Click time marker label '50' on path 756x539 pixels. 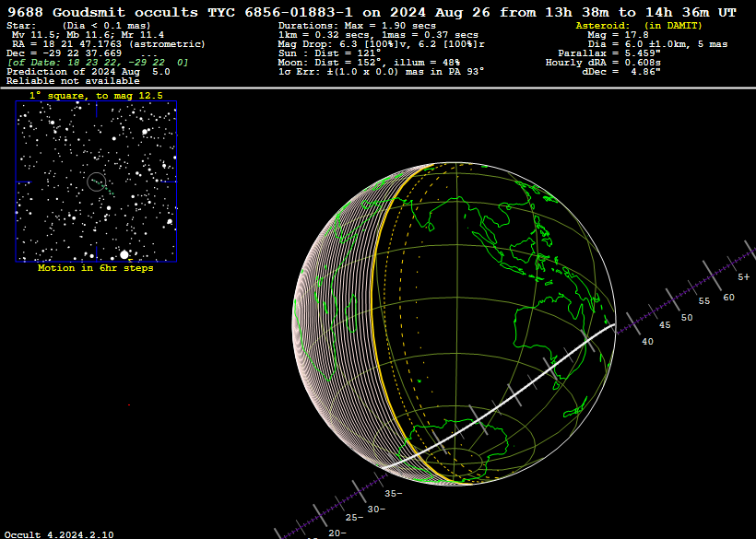pyautogui.click(x=687, y=318)
